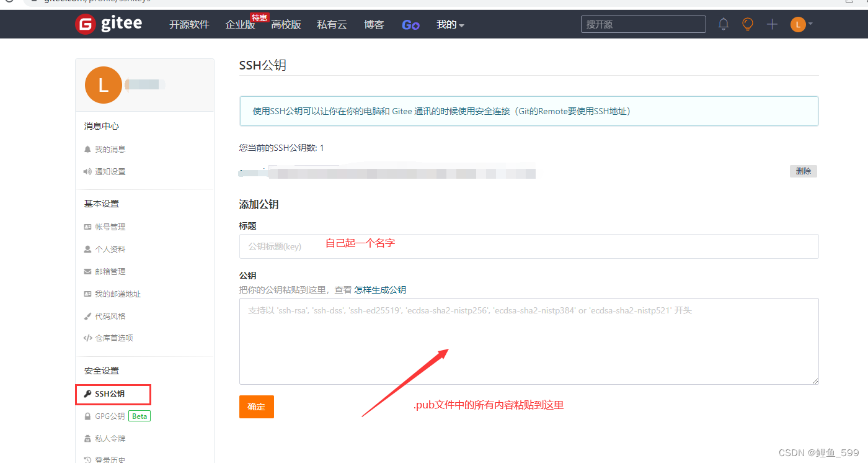868x463 pixels.
Task: Click the orange 确定 button
Action: (x=256, y=407)
